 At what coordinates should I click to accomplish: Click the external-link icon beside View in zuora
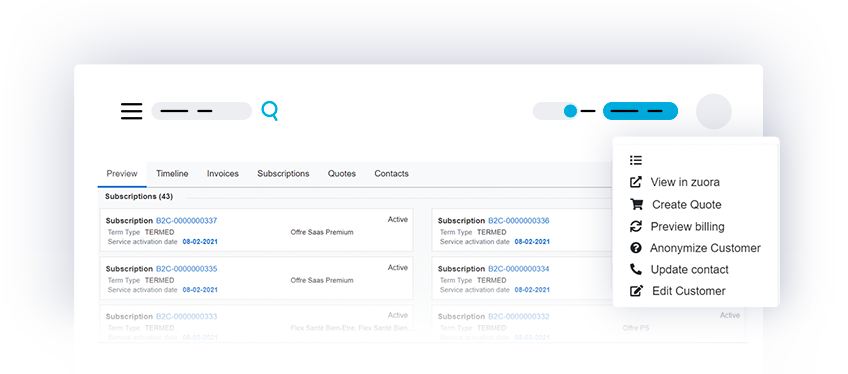click(636, 182)
